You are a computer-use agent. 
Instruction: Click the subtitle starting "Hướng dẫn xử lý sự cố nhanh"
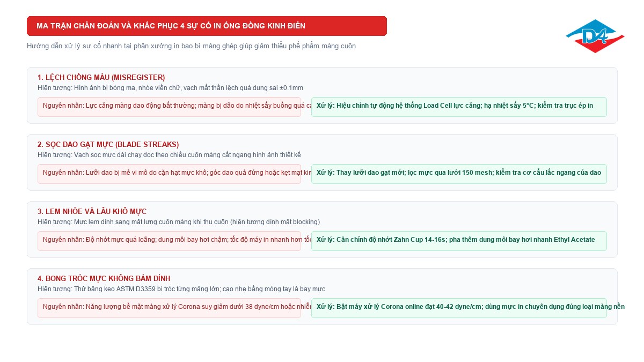(191, 46)
